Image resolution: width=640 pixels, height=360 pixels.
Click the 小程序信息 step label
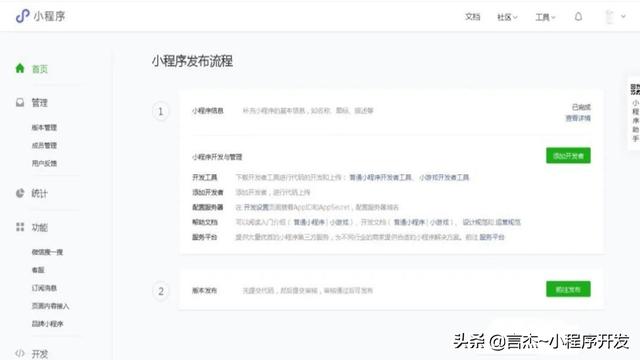(x=208, y=111)
